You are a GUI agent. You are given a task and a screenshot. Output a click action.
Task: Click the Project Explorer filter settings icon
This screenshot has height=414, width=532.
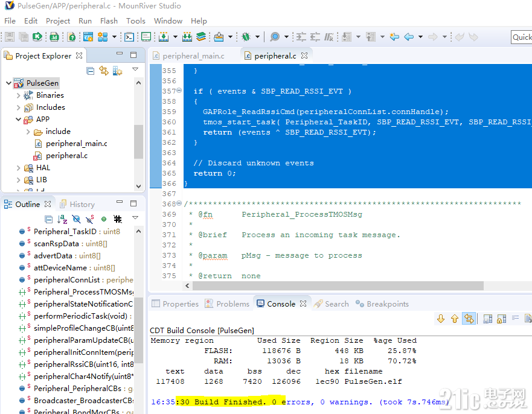coord(117,71)
